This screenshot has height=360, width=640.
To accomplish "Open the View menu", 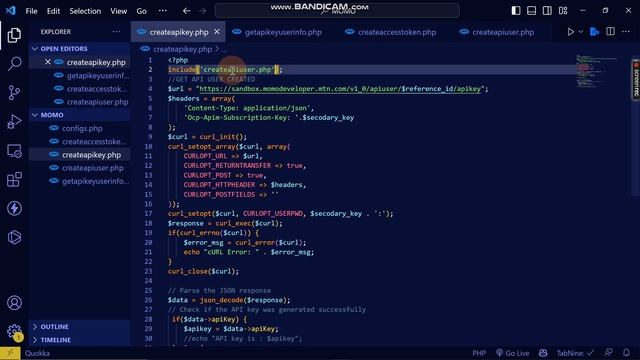I will (119, 11).
